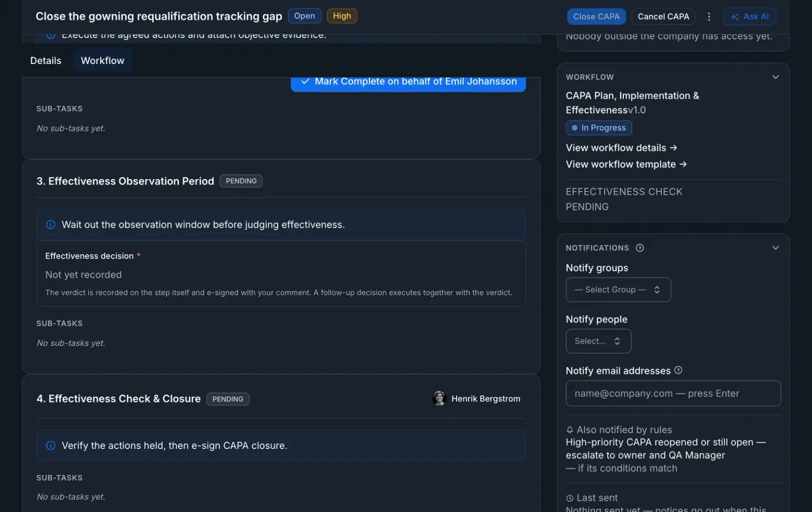The width and height of the screenshot is (812, 512).
Task: Open View workflow template link
Action: 626,164
